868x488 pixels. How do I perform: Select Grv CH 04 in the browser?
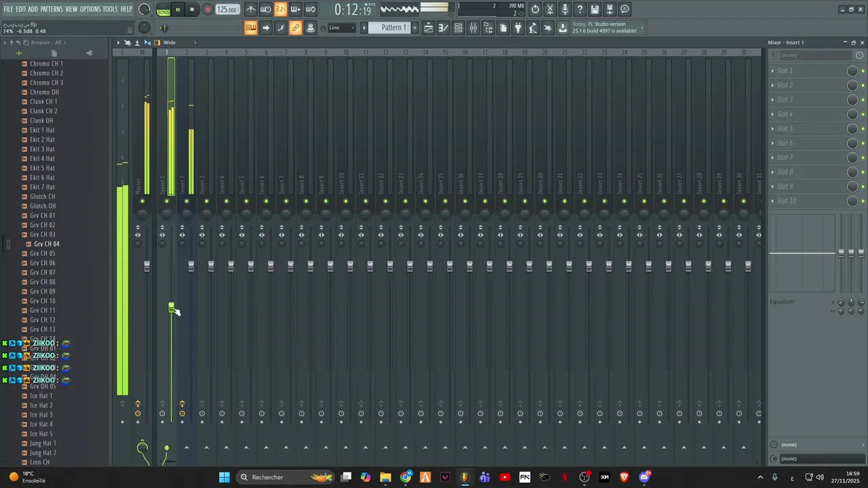click(46, 244)
